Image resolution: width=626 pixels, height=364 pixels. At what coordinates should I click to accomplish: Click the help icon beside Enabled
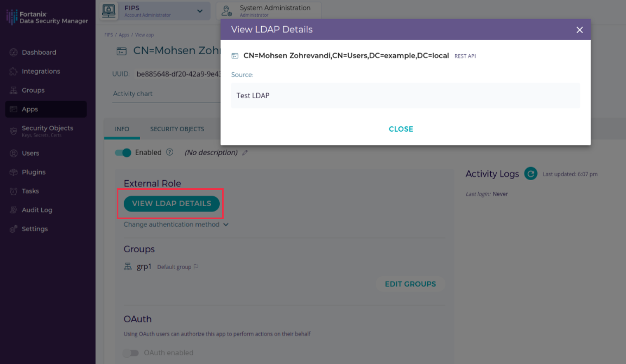point(169,152)
